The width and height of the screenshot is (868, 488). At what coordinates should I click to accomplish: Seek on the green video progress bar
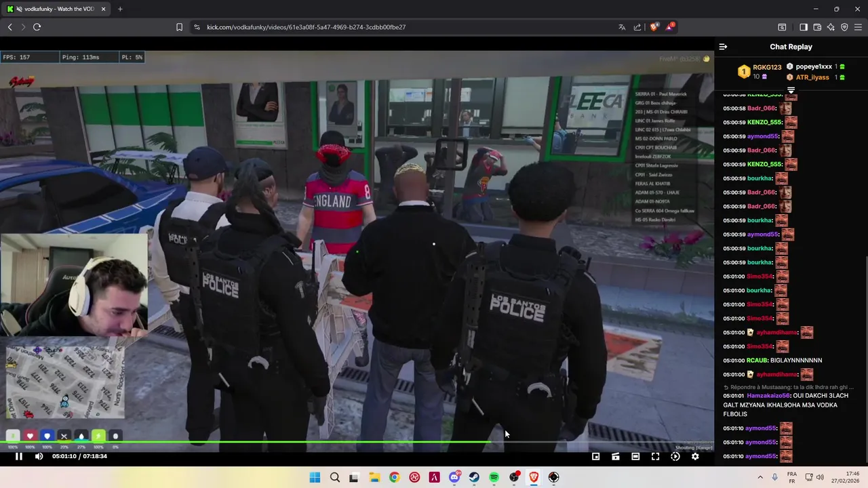[357, 443]
